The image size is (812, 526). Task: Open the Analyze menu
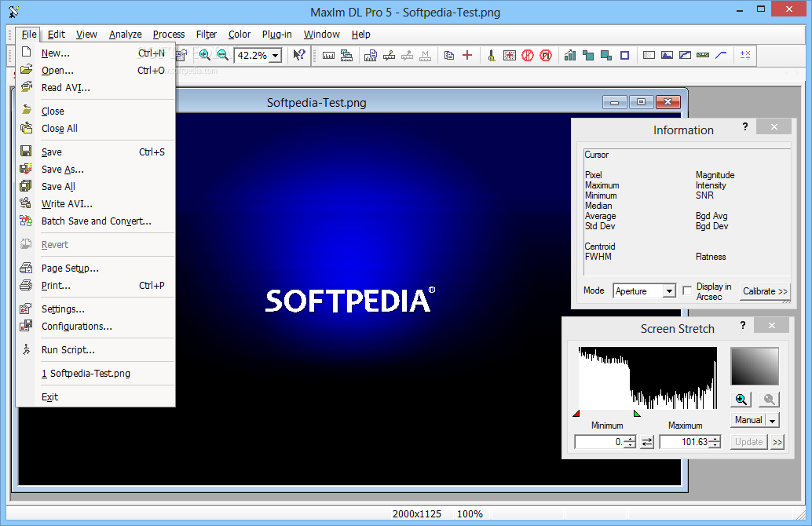click(x=126, y=35)
